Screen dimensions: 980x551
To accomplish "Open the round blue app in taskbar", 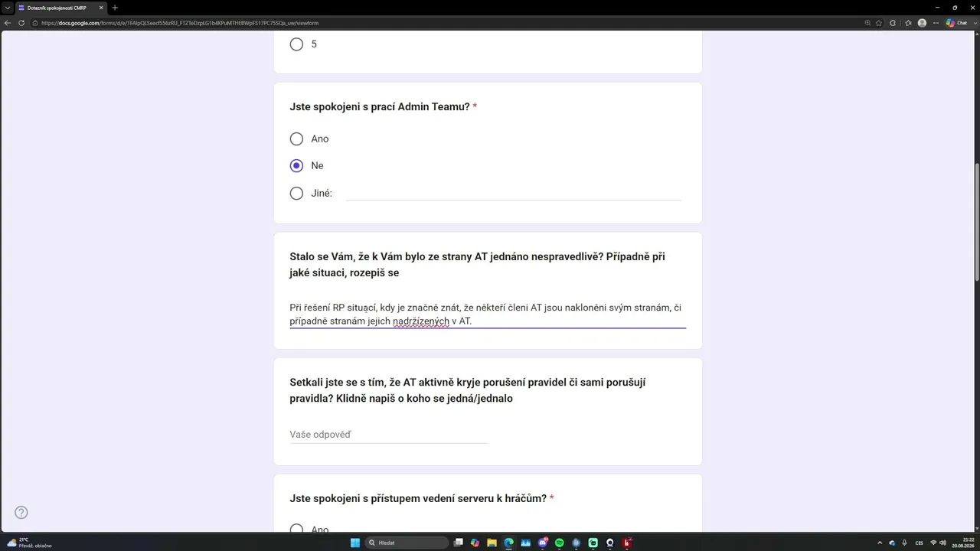I will click(x=577, y=543).
